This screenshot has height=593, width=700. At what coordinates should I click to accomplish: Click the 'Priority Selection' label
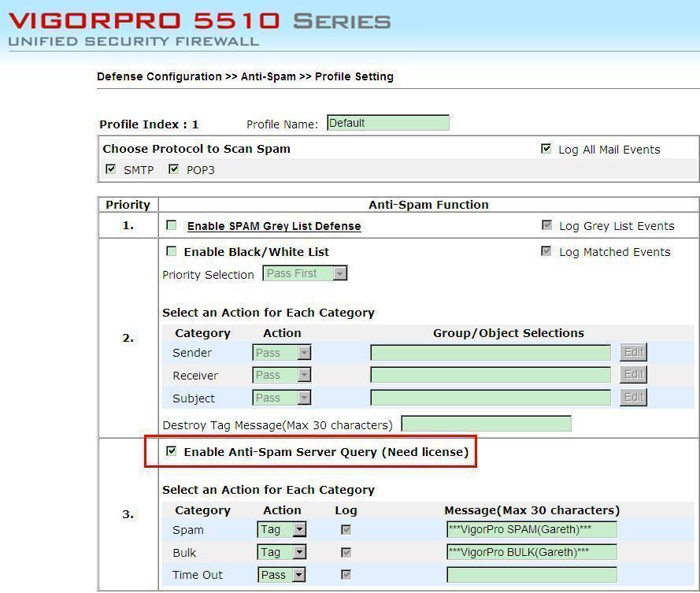208,275
